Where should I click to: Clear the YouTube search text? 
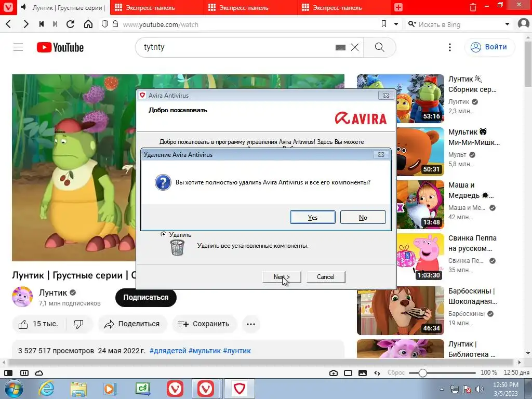tap(355, 47)
